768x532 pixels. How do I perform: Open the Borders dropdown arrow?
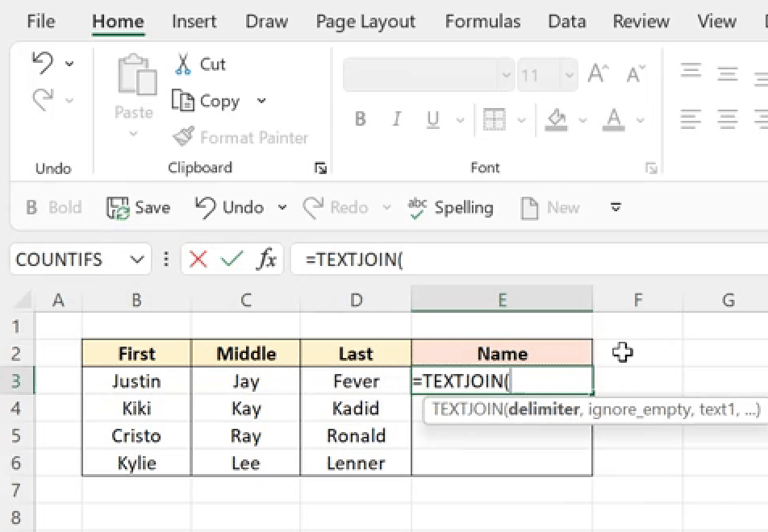pyautogui.click(x=521, y=119)
